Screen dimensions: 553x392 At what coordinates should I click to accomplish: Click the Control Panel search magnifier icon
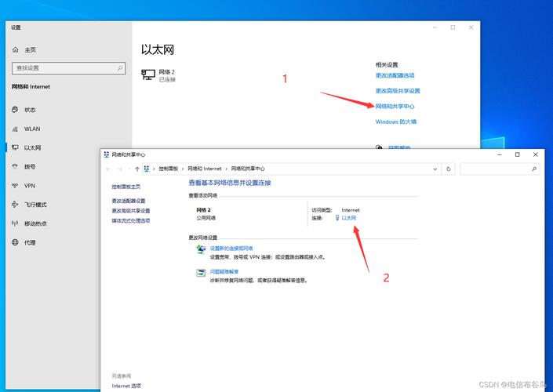[534, 169]
